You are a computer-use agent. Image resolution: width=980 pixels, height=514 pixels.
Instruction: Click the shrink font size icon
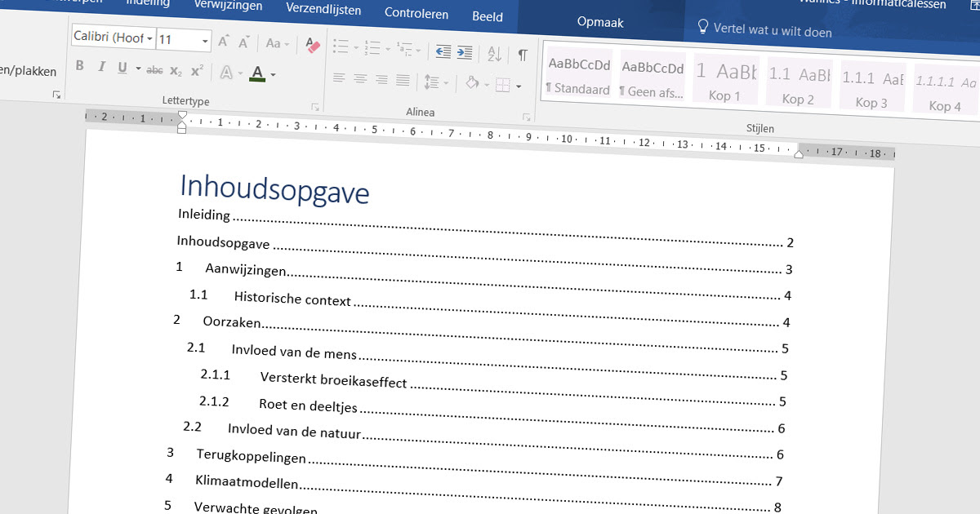tap(245, 42)
